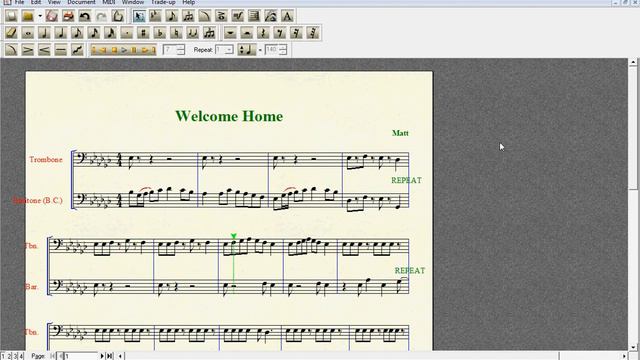Select the eraser tool
The height and width of the screenshot is (360, 640).
click(x=11, y=33)
